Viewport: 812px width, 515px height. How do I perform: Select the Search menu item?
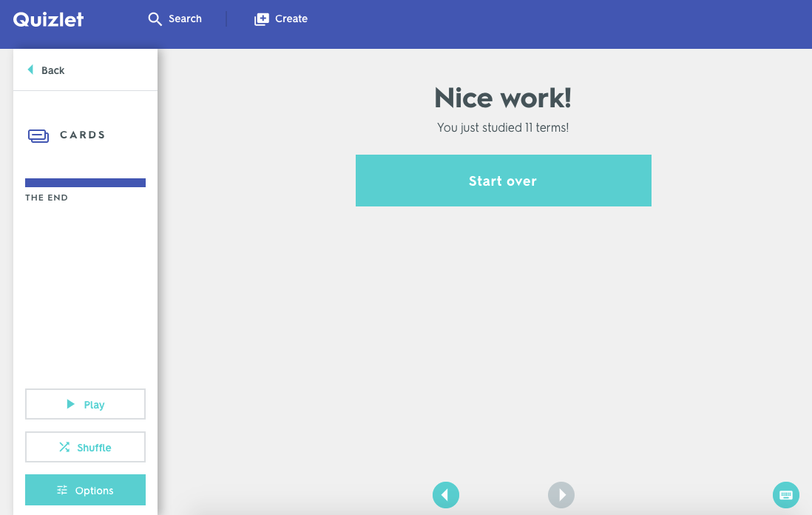(185, 18)
